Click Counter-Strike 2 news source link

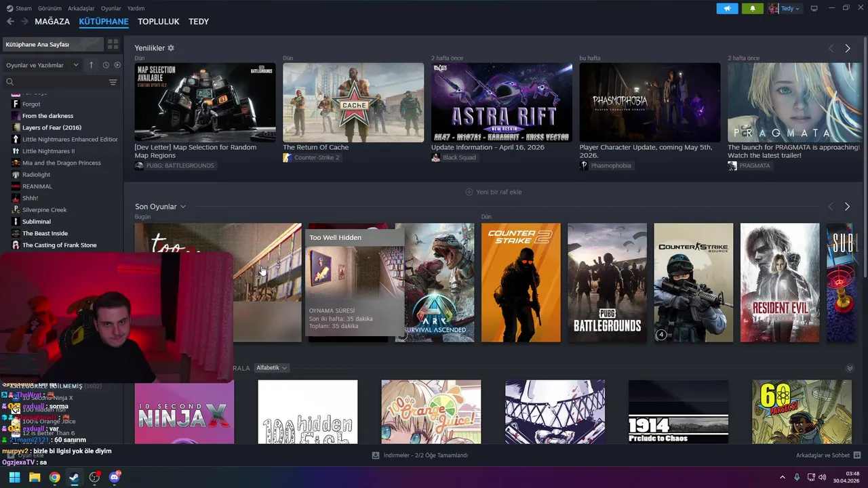(x=311, y=157)
